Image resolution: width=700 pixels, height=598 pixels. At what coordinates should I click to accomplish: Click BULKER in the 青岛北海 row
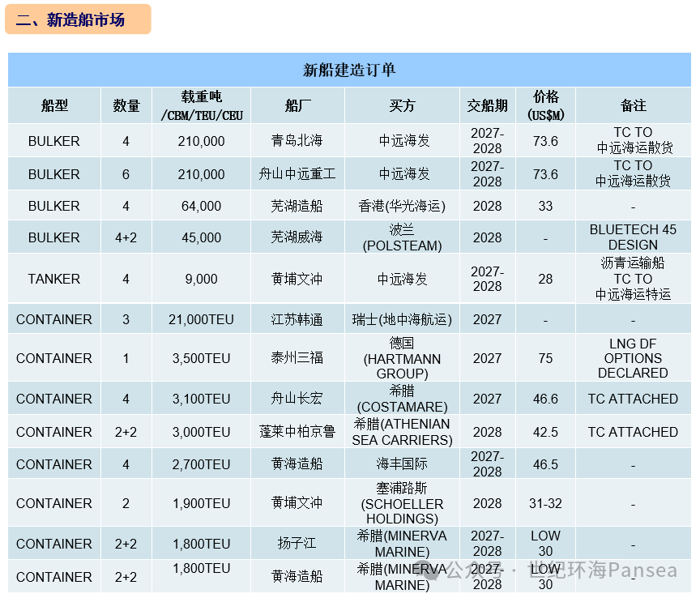click(x=54, y=141)
